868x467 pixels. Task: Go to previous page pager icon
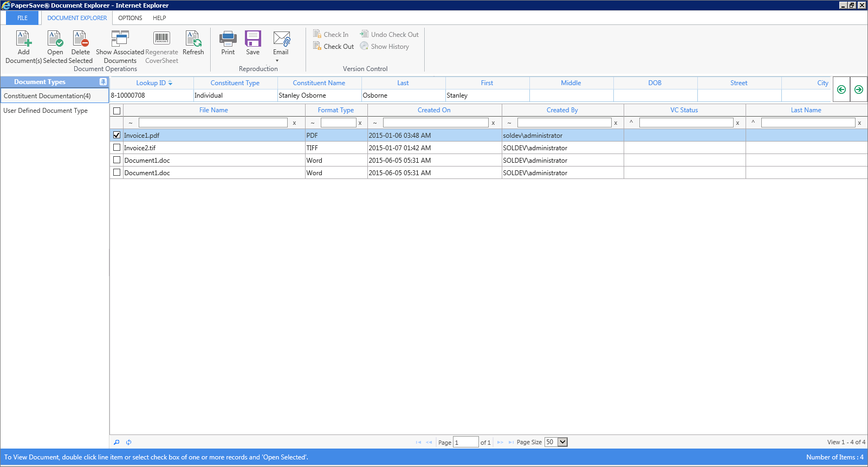tap(429, 442)
